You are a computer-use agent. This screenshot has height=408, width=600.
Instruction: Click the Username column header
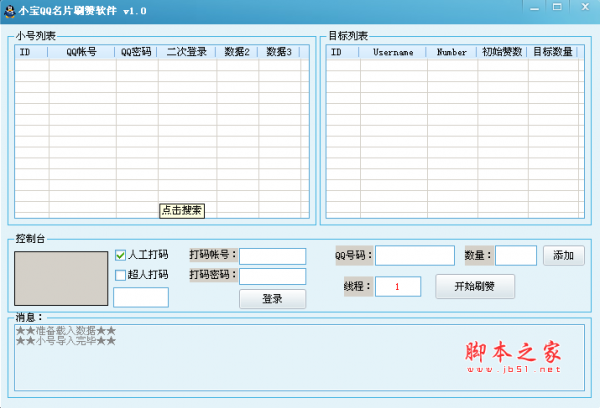(393, 52)
